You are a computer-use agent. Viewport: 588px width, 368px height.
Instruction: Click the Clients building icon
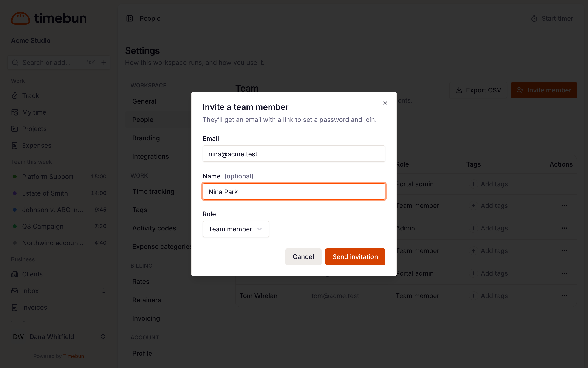tap(14, 274)
